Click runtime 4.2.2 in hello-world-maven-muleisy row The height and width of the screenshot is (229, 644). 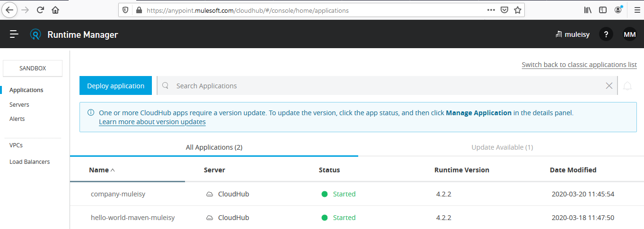pos(444,218)
